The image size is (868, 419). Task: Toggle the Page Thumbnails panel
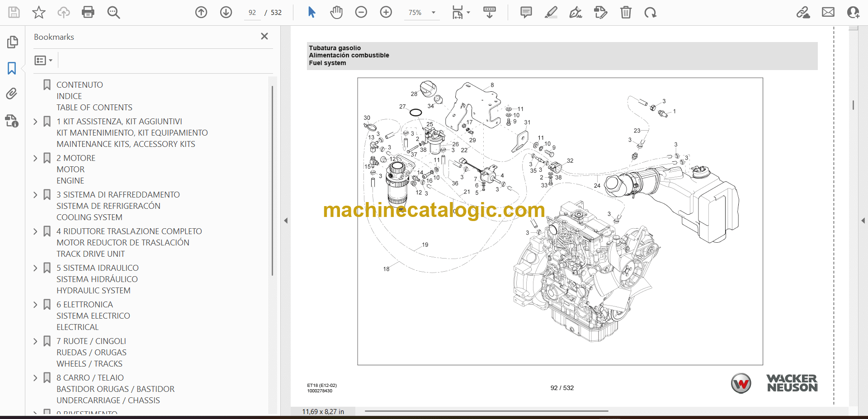pyautogui.click(x=12, y=42)
